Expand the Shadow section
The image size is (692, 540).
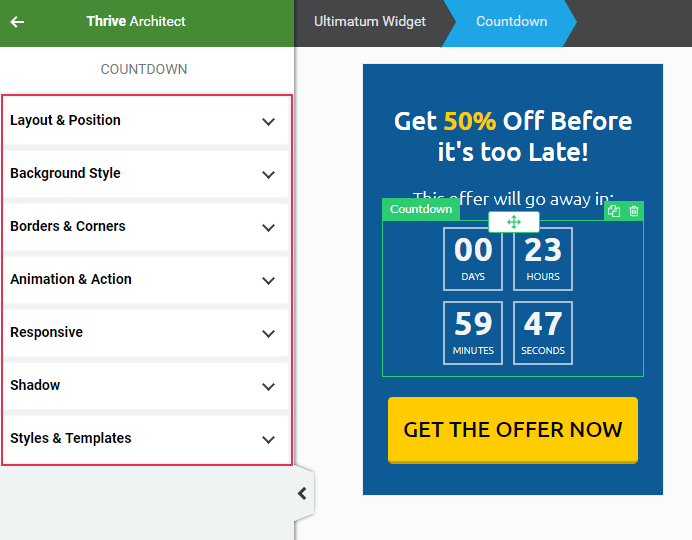coord(146,385)
